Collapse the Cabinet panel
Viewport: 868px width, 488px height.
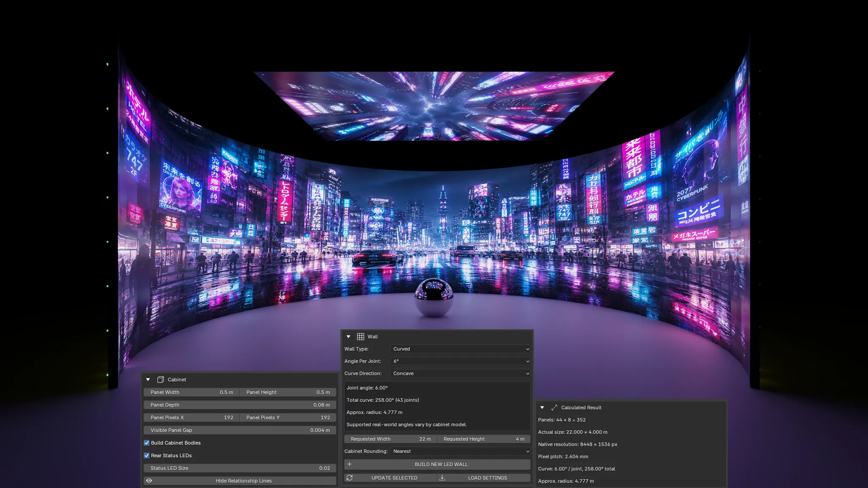[148, 380]
